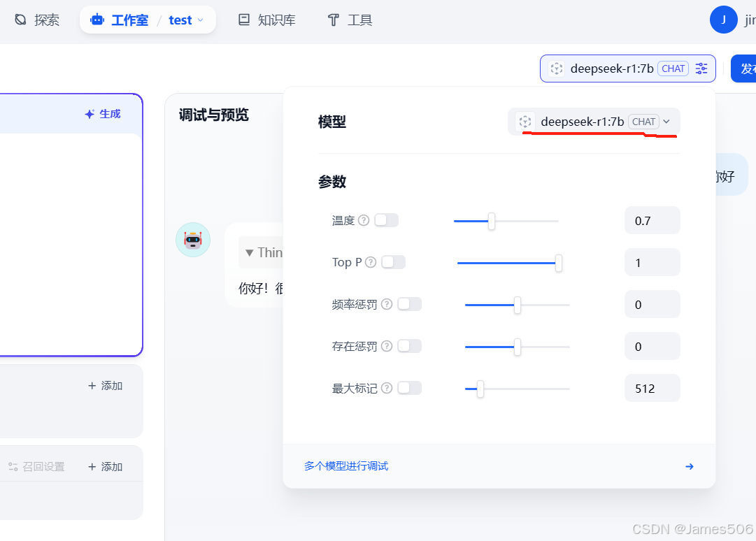Click deepseek-r1:7b model button in header
Viewport: 756px width, 541px height.
tap(627, 68)
